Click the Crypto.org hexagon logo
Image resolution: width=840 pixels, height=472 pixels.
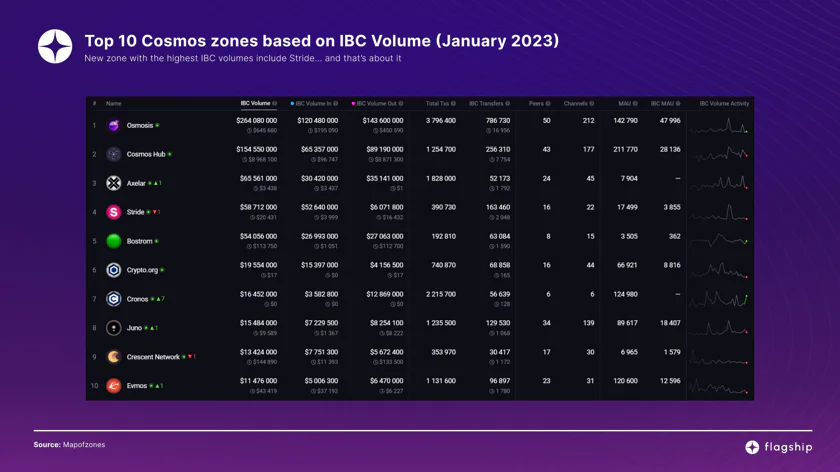pyautogui.click(x=114, y=270)
